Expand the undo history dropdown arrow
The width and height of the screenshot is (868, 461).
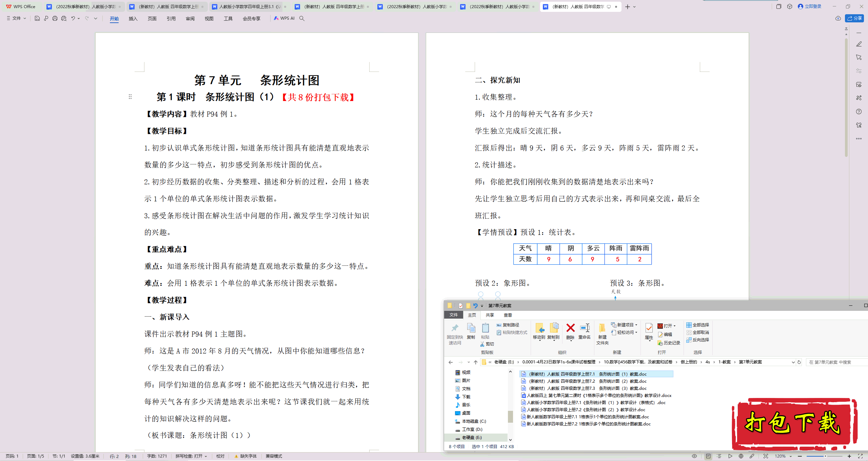79,18
